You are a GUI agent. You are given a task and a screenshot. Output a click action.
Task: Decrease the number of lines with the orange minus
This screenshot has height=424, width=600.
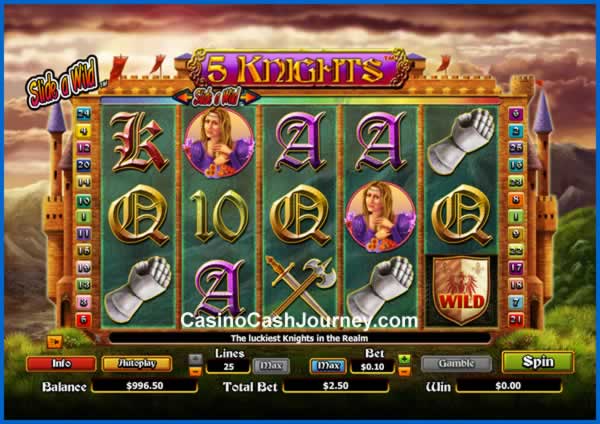(x=195, y=372)
